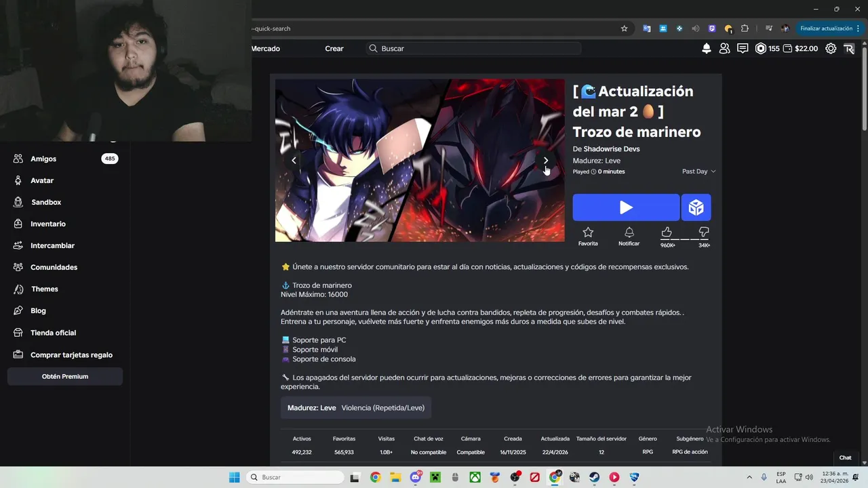Image resolution: width=868 pixels, height=488 pixels.
Task: Click the Windows taskbar Buscar search box
Action: (x=296, y=477)
